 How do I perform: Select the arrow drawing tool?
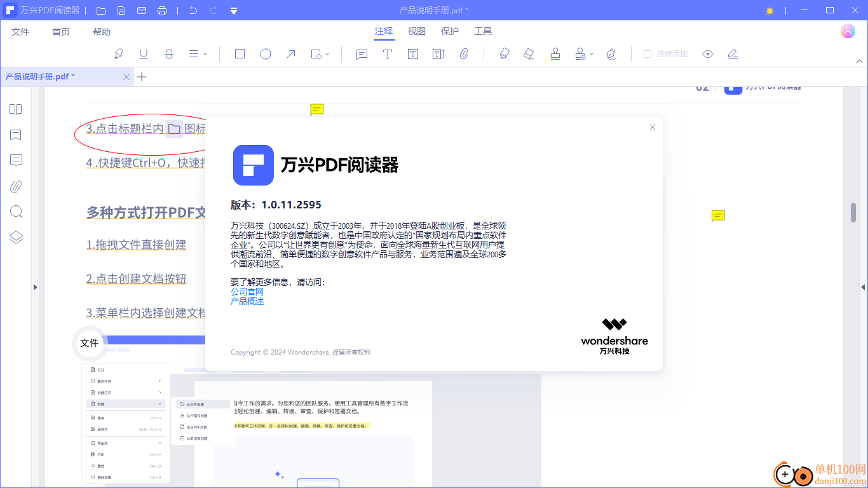coord(290,54)
